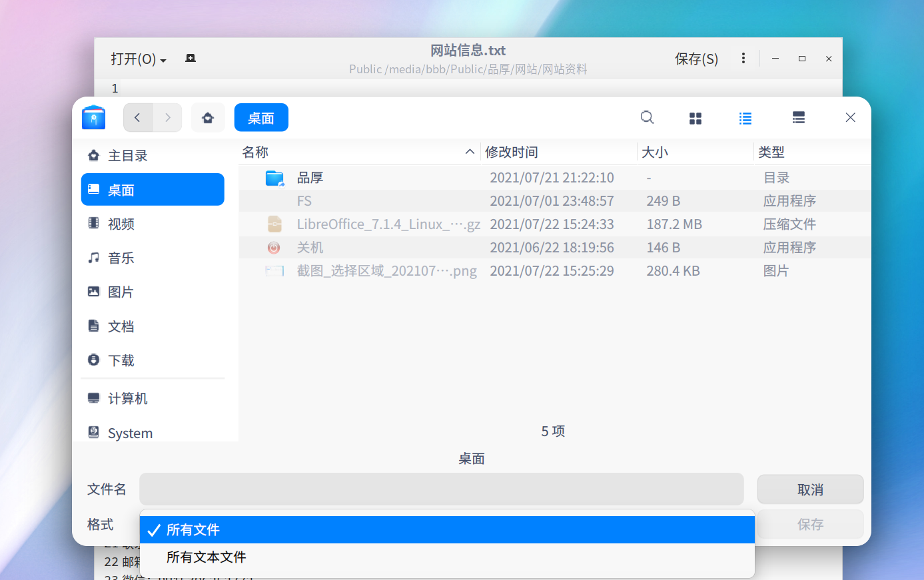Click 保存(S) in the text editor header

tap(696, 59)
